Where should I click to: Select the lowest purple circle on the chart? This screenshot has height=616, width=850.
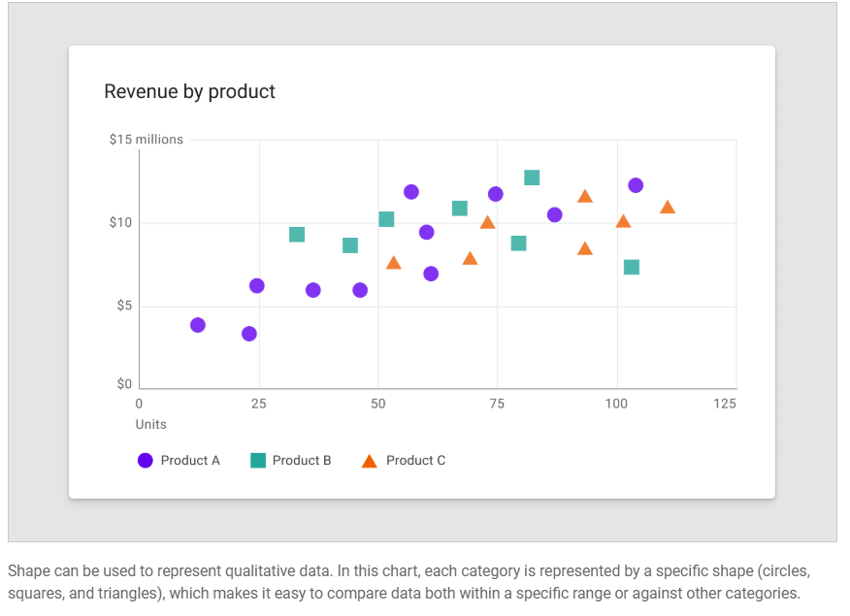249,334
